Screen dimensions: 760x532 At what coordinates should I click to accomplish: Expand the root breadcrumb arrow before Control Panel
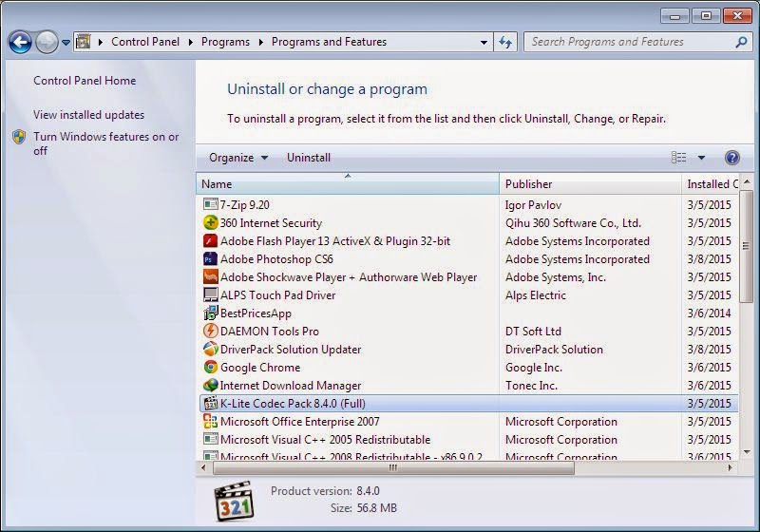coord(101,42)
